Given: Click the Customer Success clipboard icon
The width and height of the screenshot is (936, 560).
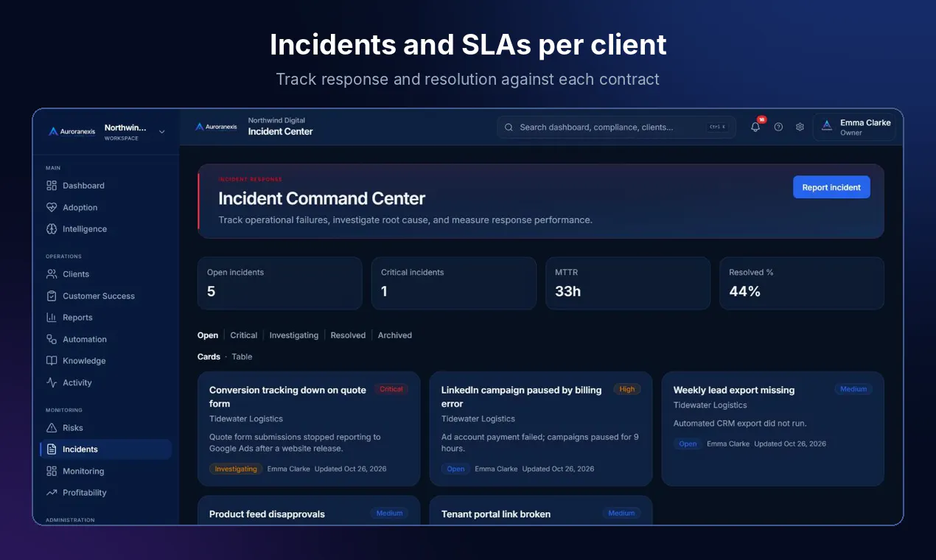Looking at the screenshot, I should tap(52, 296).
